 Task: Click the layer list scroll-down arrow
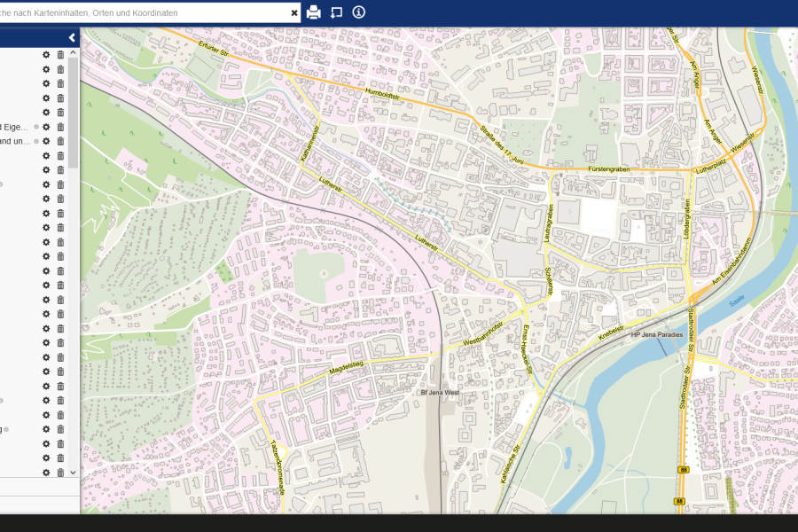73,473
